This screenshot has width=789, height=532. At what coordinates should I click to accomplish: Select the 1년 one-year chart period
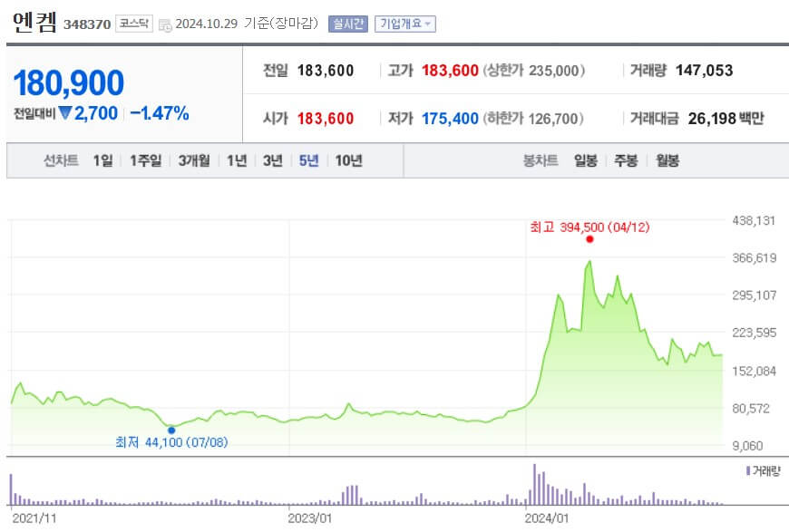pos(237,160)
